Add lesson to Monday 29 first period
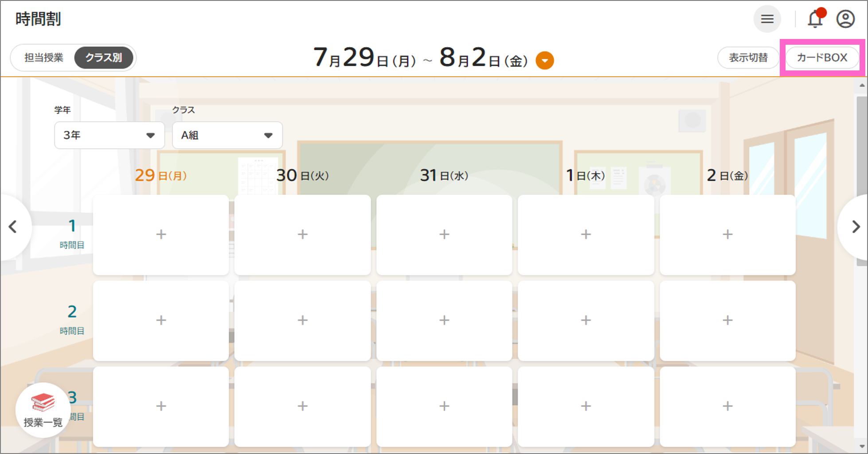 pyautogui.click(x=161, y=234)
